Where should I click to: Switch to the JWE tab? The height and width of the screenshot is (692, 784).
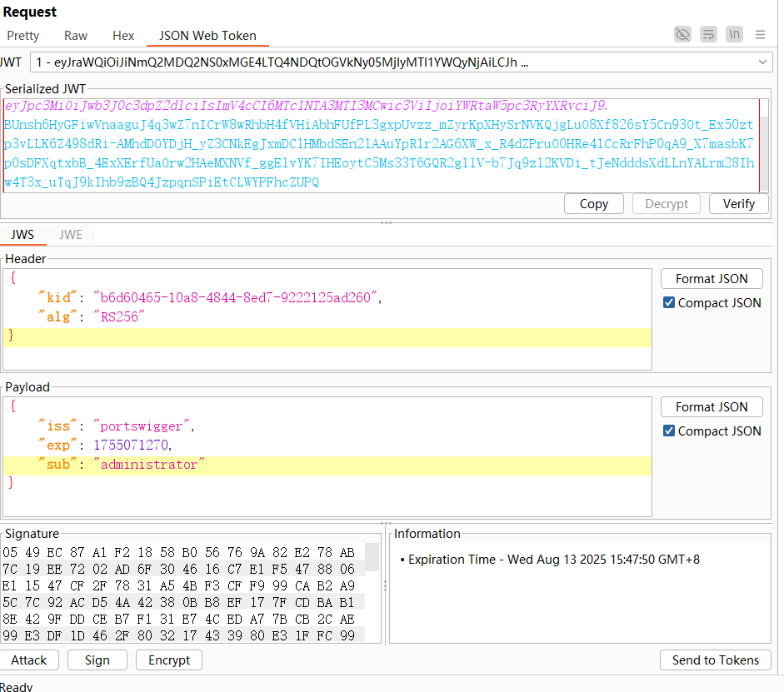point(71,234)
